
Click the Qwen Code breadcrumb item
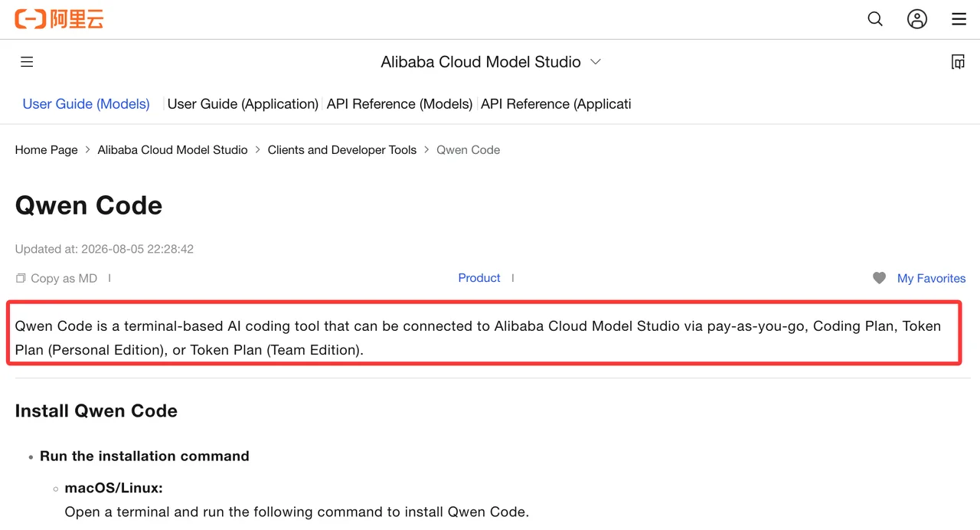468,150
